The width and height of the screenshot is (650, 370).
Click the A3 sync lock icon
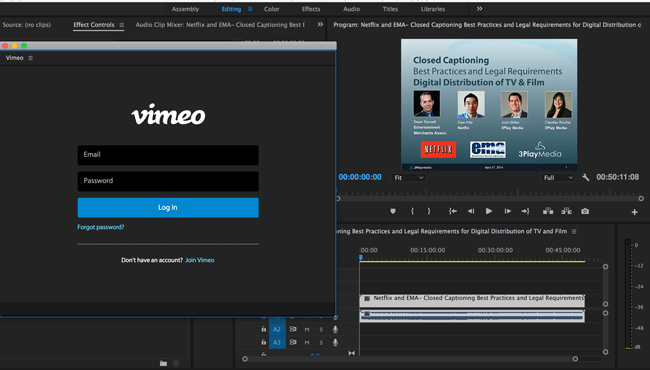coord(293,342)
